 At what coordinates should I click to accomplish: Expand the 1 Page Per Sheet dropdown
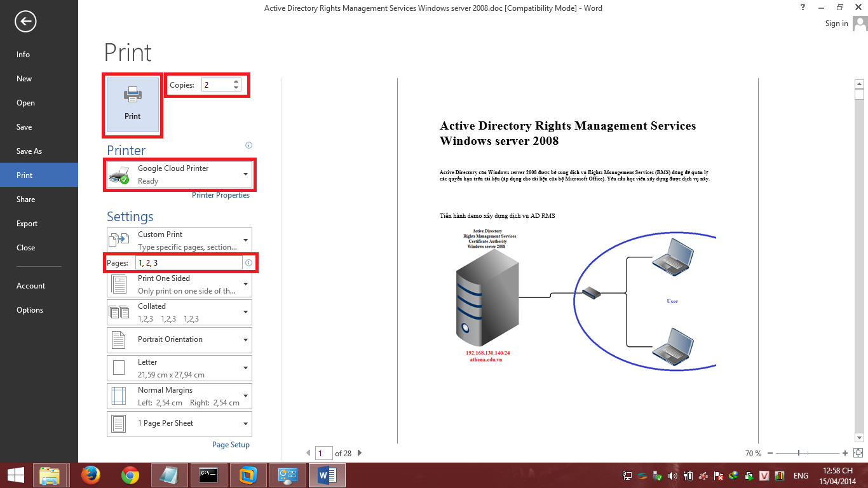point(180,424)
